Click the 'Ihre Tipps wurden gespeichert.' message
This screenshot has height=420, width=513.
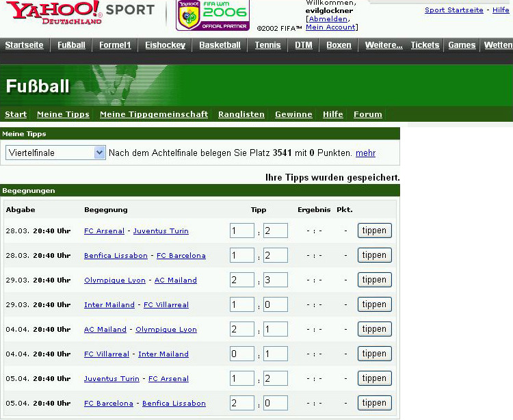coord(332,178)
